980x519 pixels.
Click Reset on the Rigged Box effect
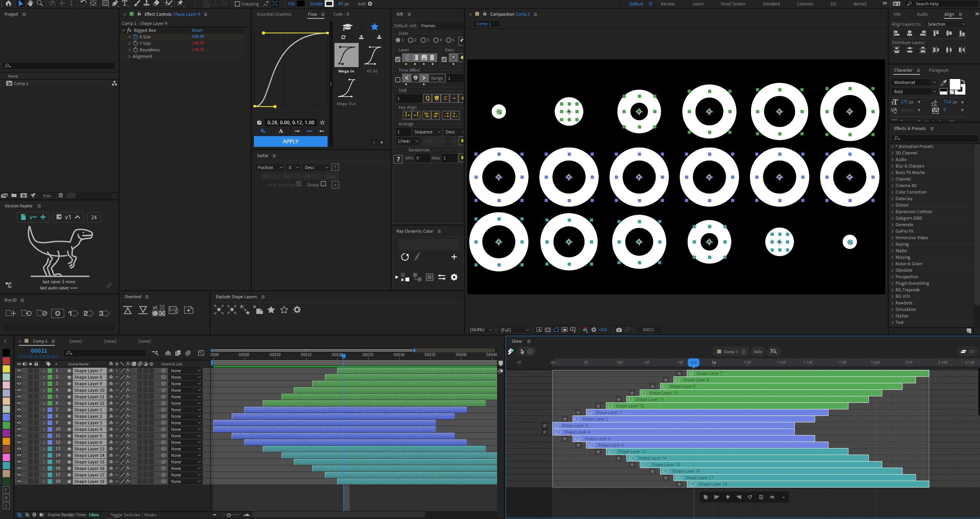tap(196, 30)
